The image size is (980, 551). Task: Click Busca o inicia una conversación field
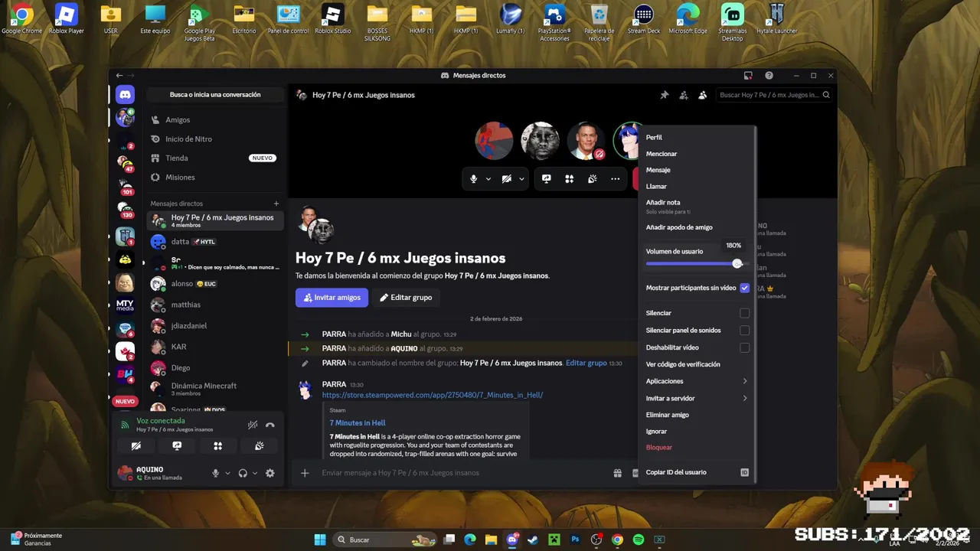pos(215,95)
